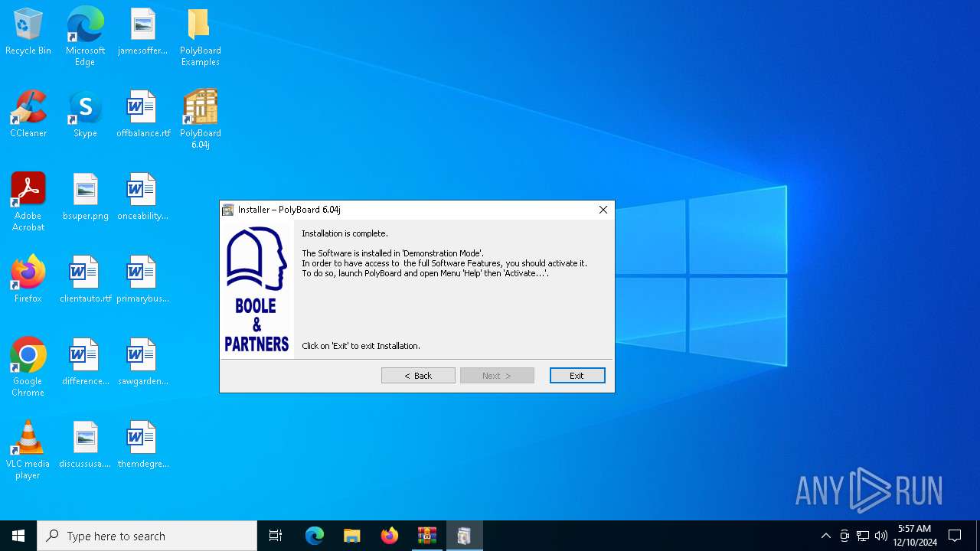This screenshot has height=551, width=980.
Task: Select the onceability document icon
Action: (142, 197)
